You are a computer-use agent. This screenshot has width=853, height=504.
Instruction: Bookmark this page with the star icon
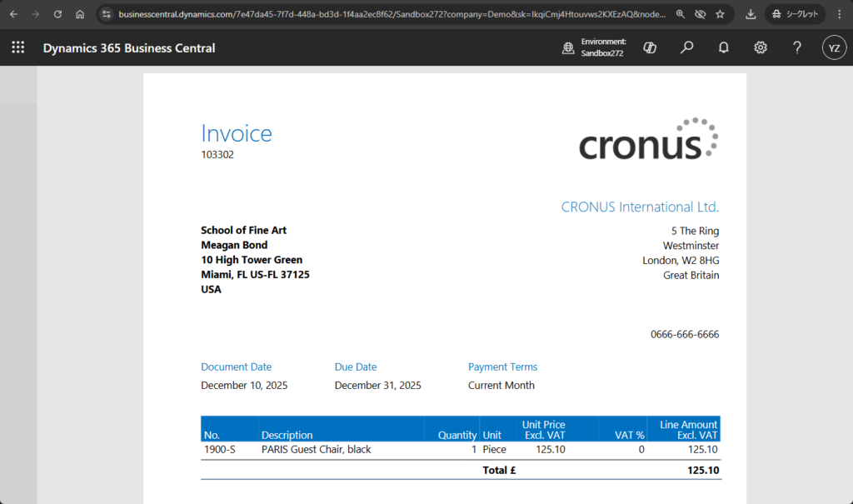coord(720,14)
